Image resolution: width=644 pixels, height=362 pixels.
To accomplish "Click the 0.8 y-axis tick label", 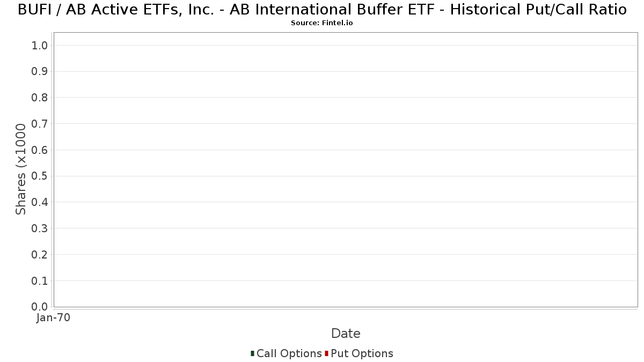I will pos(40,98).
